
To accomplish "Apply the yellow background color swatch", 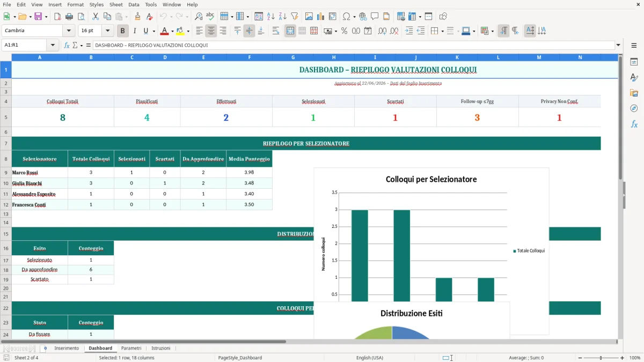I will coord(180,31).
